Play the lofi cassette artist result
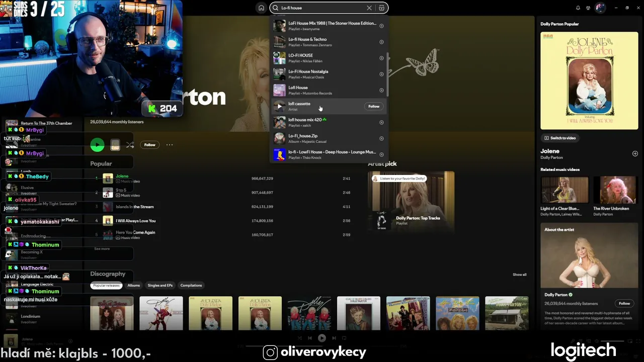 [x=280, y=107]
